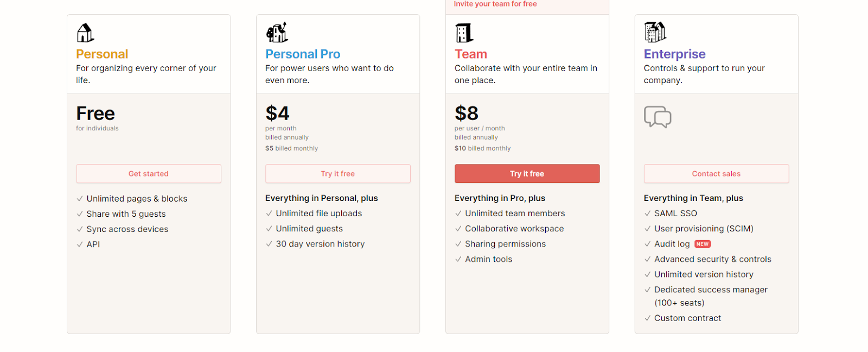Select the Team plan heading
This screenshot has width=868, height=352.
tap(471, 54)
